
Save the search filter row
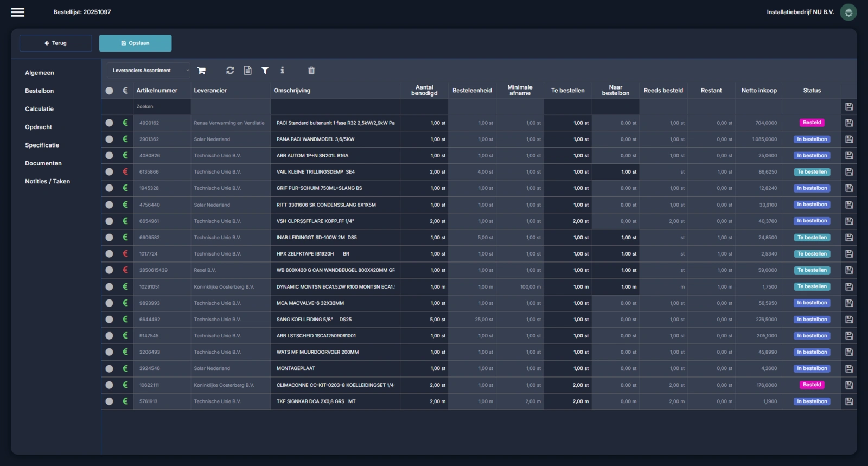tap(849, 107)
